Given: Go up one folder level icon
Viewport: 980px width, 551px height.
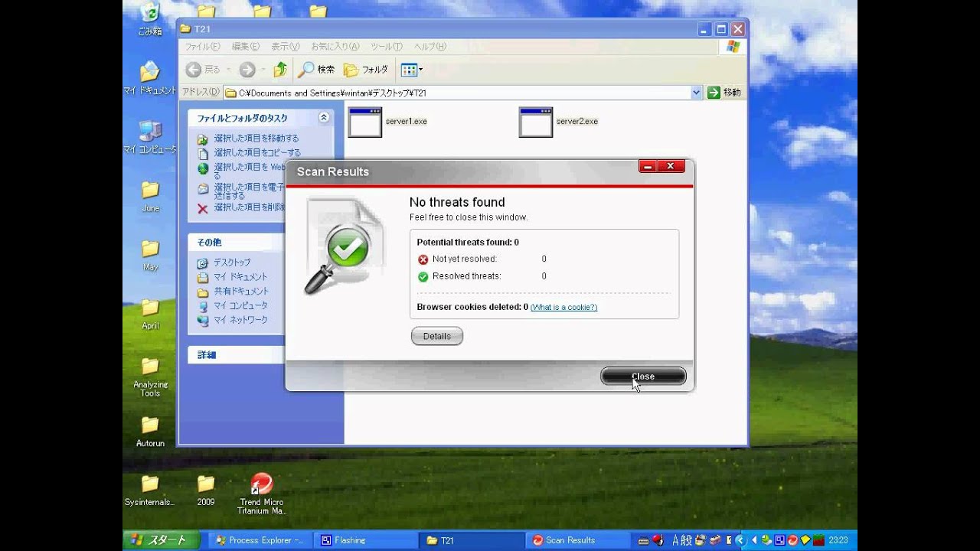Looking at the screenshot, I should coord(280,70).
